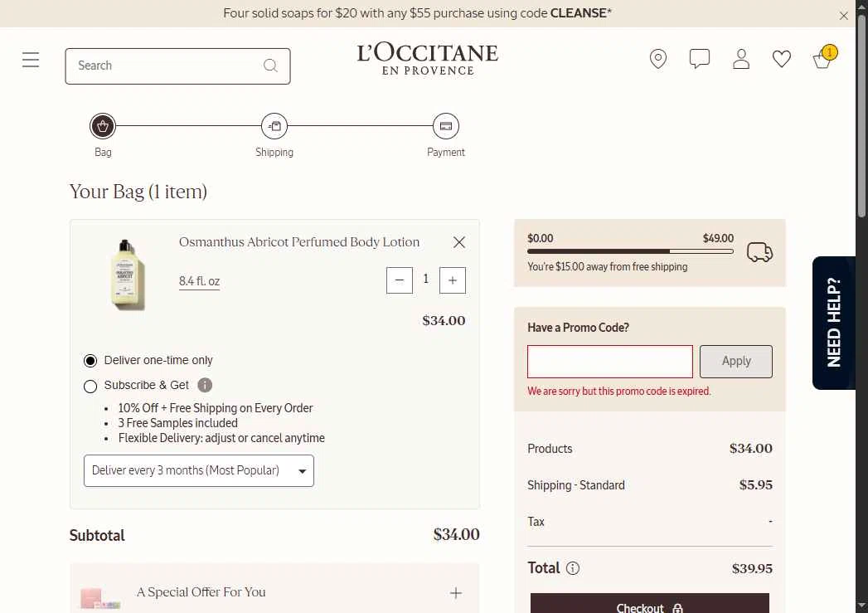Image resolution: width=868 pixels, height=613 pixels.
Task: Click the Special Offer thumbnail image
Action: pyautogui.click(x=100, y=598)
